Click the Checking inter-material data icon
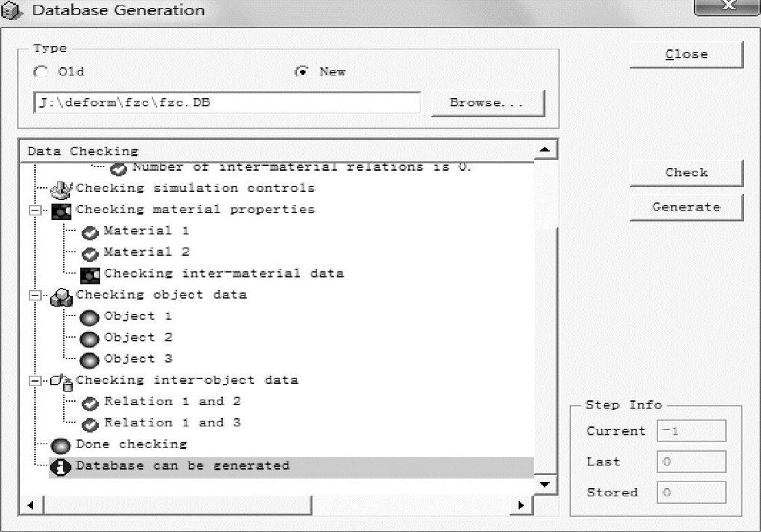 point(90,274)
